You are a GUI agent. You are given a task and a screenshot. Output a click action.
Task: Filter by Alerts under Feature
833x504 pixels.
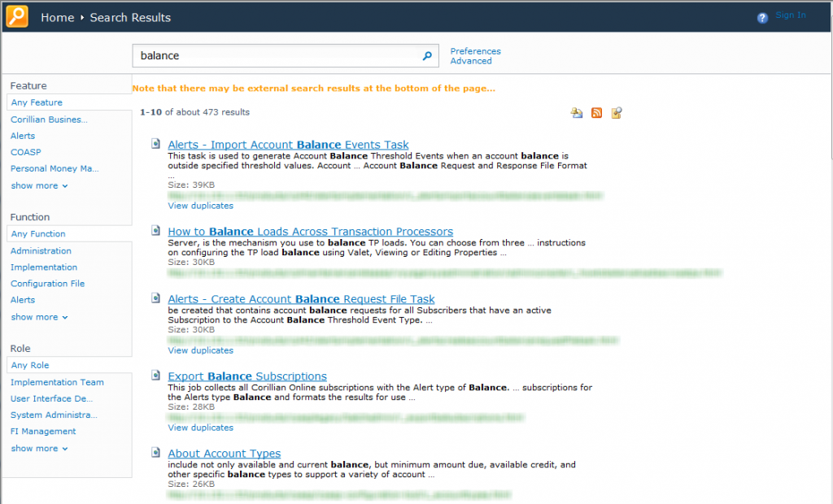click(23, 136)
